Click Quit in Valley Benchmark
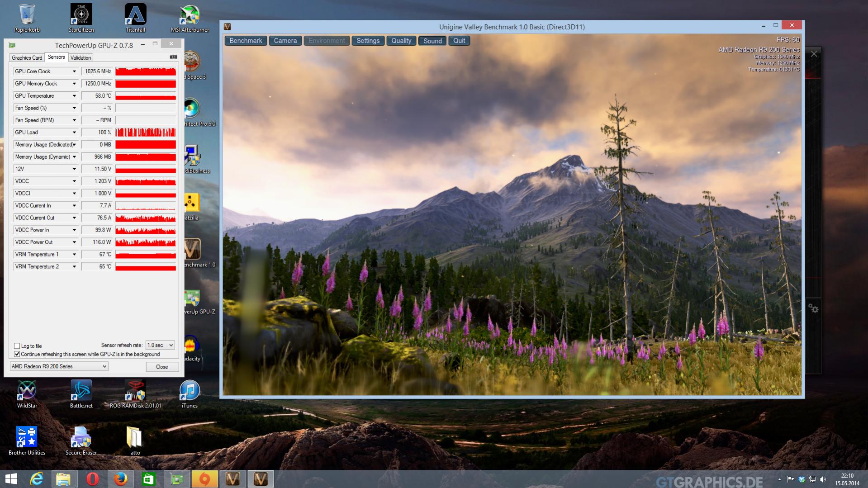868x488 pixels. tap(459, 41)
